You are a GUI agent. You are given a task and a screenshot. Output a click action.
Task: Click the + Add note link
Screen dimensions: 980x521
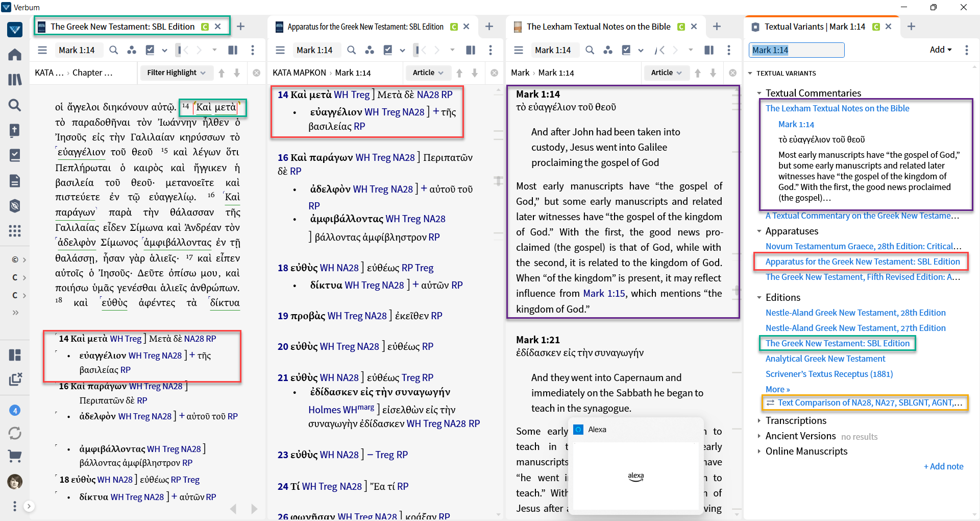(x=944, y=466)
